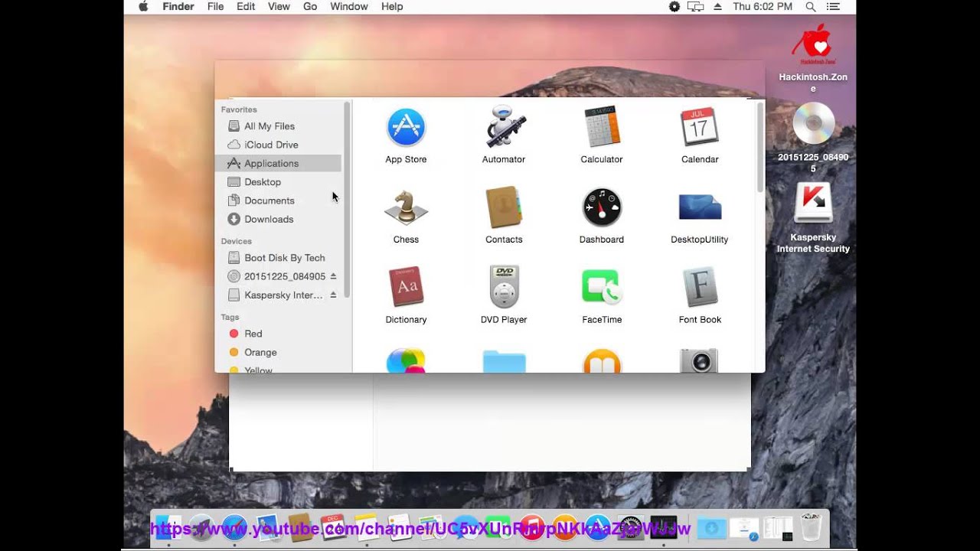Select Applications in the Favorites sidebar

point(279,163)
